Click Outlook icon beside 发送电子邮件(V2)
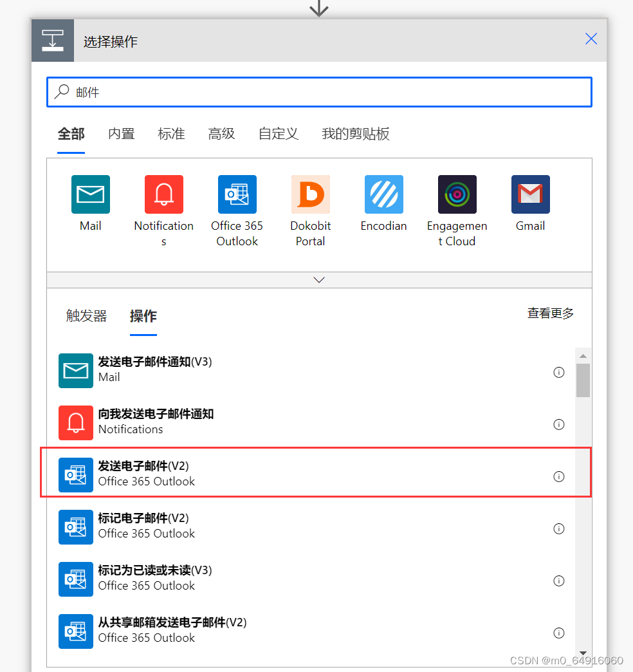This screenshot has height=672, width=633. 76,475
